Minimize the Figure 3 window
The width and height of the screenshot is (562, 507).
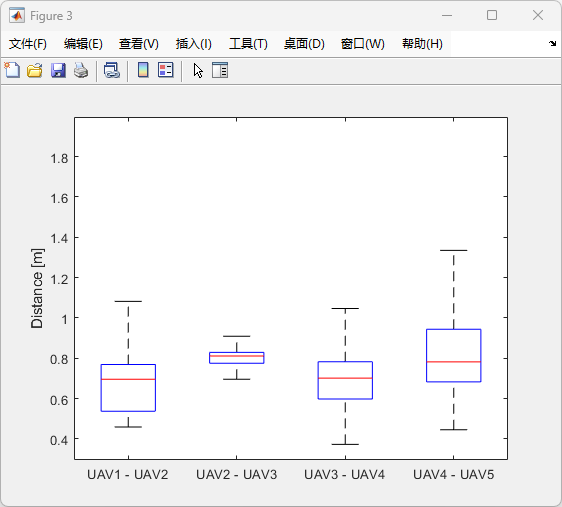(x=447, y=15)
